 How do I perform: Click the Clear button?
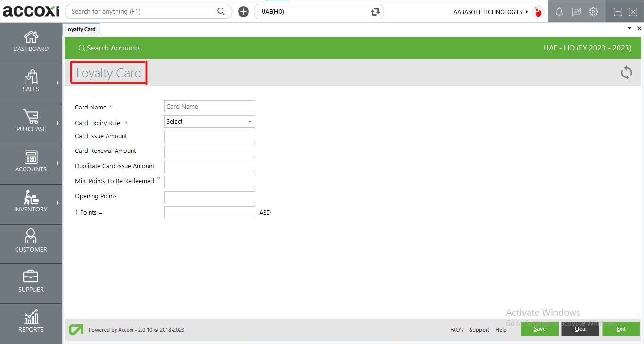pos(580,329)
